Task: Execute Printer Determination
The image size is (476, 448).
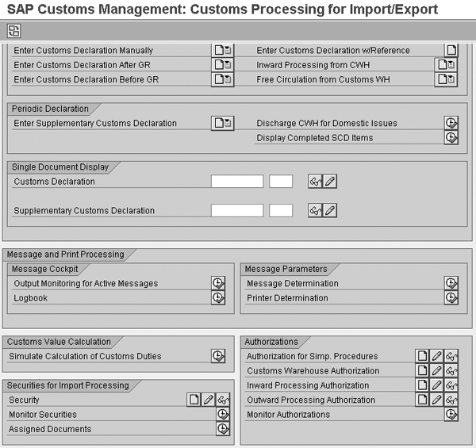Action: (x=451, y=297)
